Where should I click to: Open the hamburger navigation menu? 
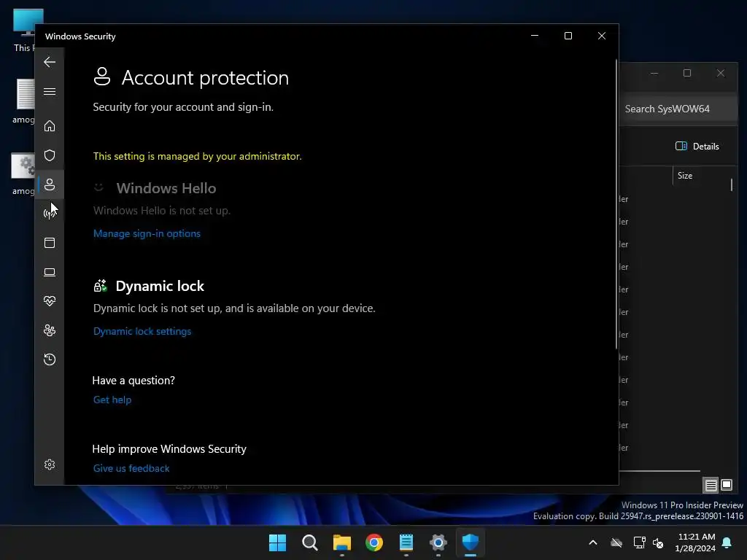50,91
